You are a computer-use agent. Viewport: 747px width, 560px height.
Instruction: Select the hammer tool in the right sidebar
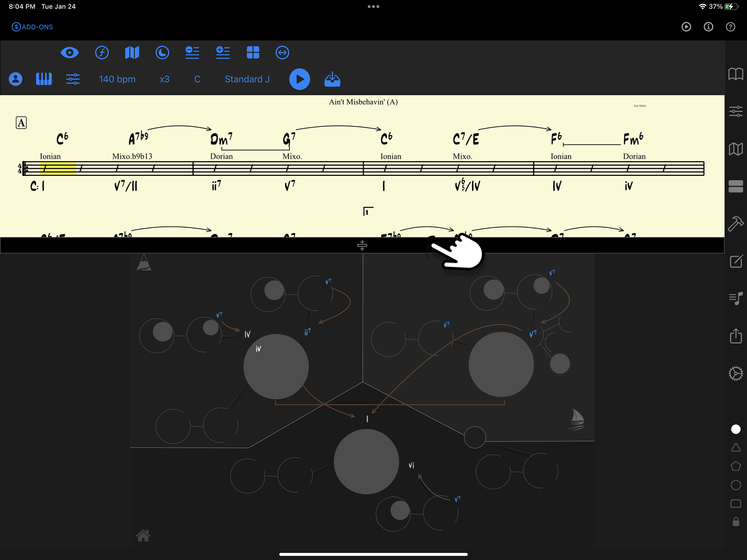(x=736, y=224)
